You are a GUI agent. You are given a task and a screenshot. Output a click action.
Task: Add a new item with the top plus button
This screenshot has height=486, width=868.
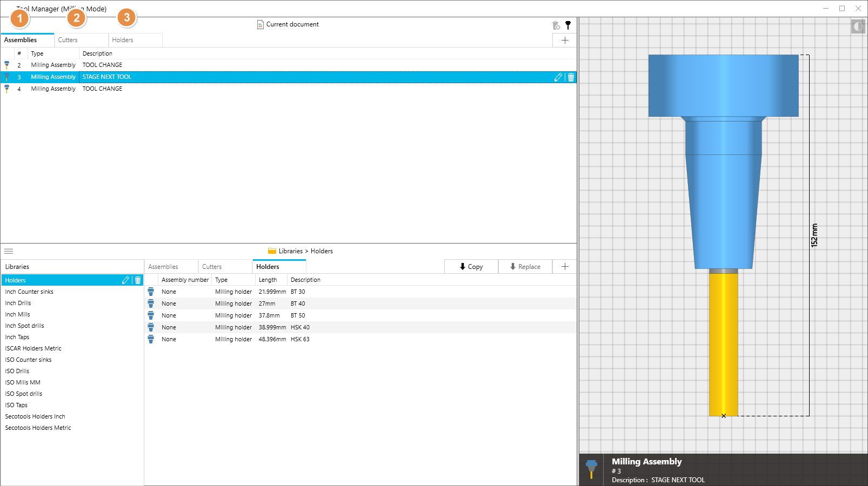565,40
